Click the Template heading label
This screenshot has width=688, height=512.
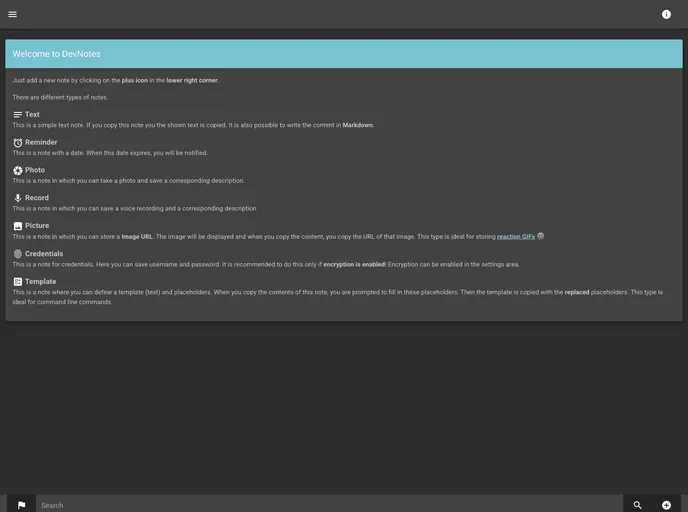point(40,281)
